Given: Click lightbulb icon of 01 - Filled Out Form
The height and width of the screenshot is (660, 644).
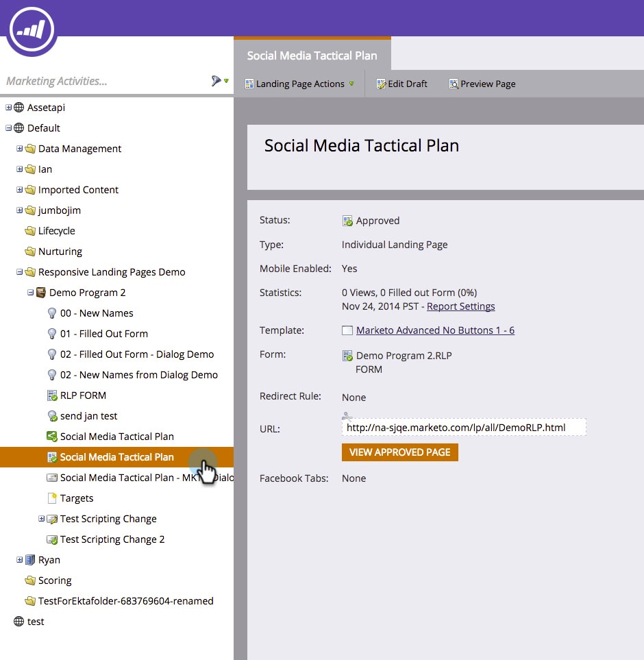Looking at the screenshot, I should (52, 334).
